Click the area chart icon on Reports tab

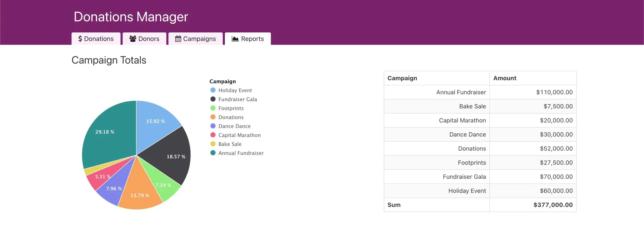235,39
